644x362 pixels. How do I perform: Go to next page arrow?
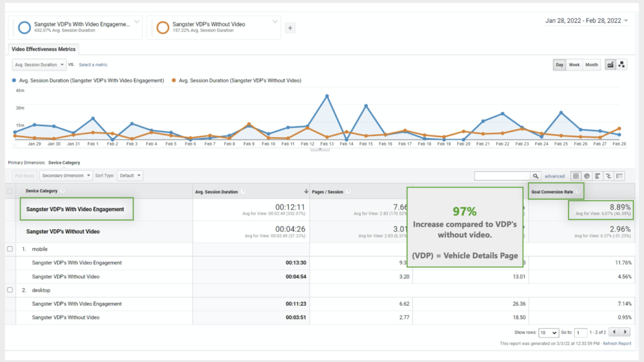625,332
